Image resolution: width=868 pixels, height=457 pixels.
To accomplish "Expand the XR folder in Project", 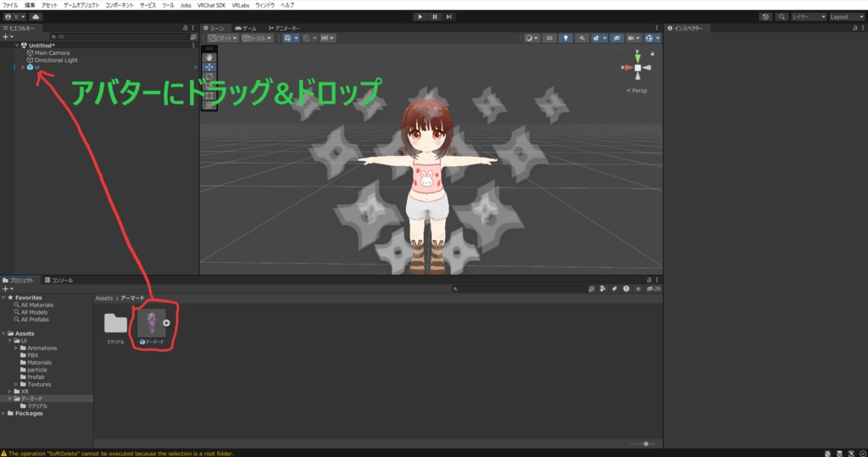I will pyautogui.click(x=10, y=392).
